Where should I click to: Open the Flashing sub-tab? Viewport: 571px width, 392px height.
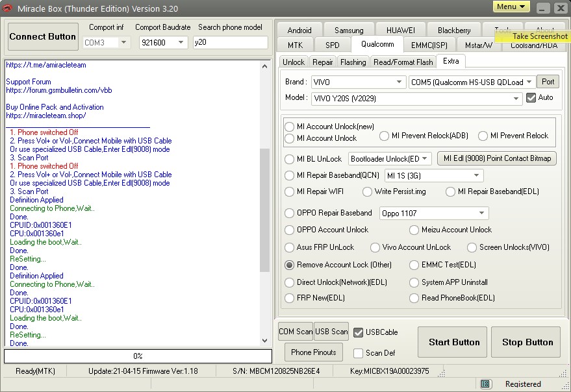tap(353, 62)
